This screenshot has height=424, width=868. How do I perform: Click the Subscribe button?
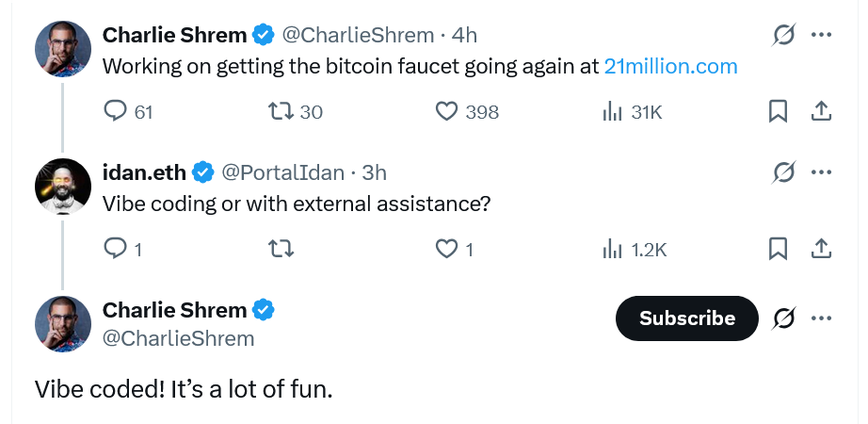(x=686, y=318)
